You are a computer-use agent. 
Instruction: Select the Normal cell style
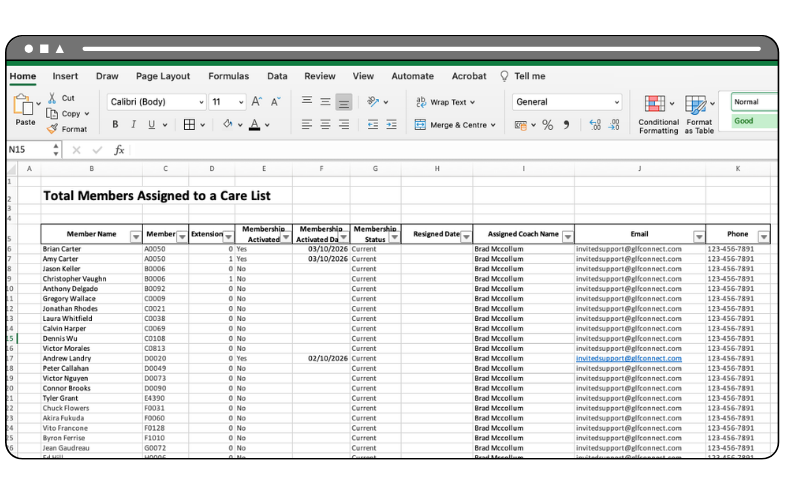[754, 102]
